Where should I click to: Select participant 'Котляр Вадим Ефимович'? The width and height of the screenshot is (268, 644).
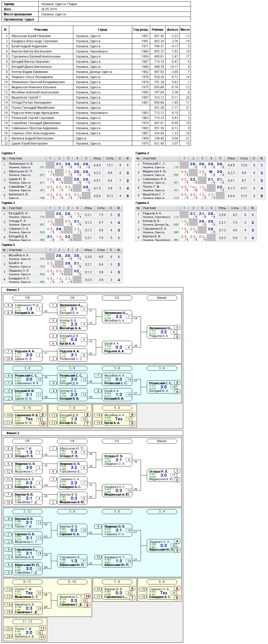pyautogui.click(x=30, y=72)
